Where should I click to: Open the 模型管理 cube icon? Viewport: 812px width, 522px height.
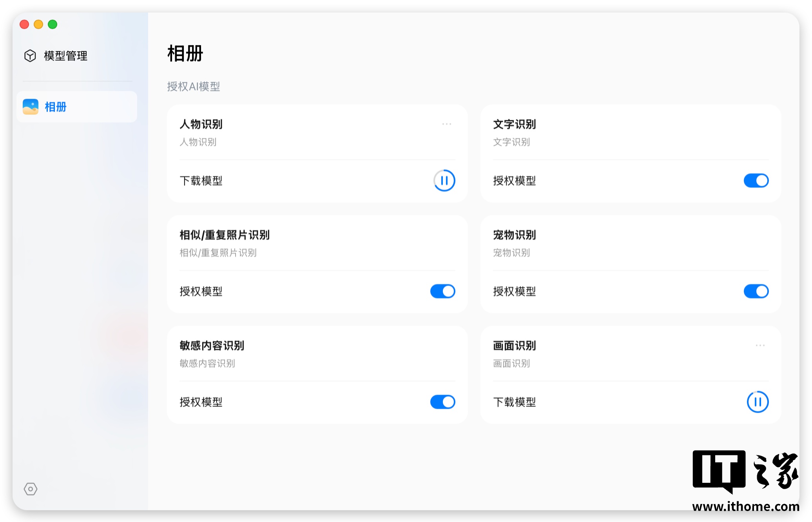click(x=30, y=56)
